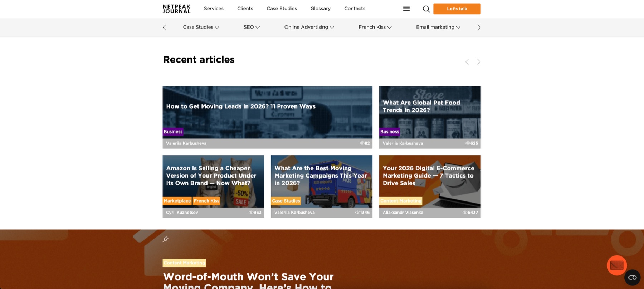Click Content Marketing tag on the featured banner
Screen dimensions: 644x289
(184, 263)
